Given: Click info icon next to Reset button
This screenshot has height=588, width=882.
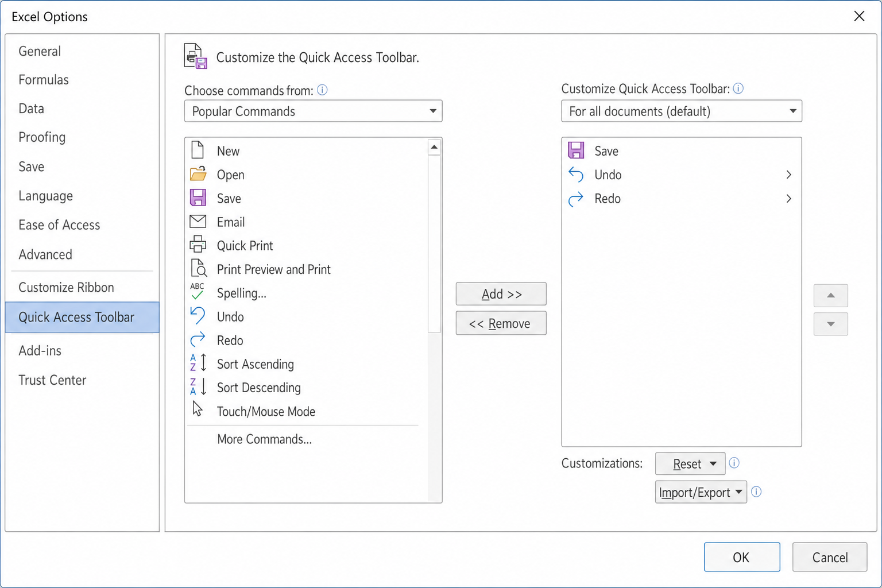Looking at the screenshot, I should 734,463.
